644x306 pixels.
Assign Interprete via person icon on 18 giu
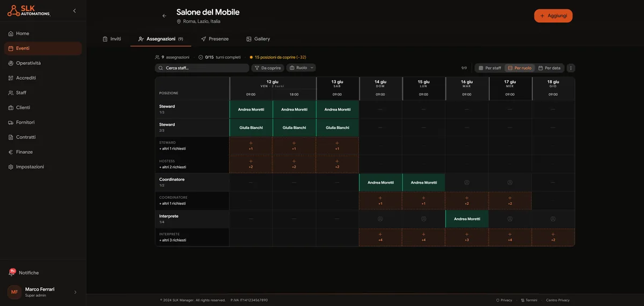tap(553, 219)
